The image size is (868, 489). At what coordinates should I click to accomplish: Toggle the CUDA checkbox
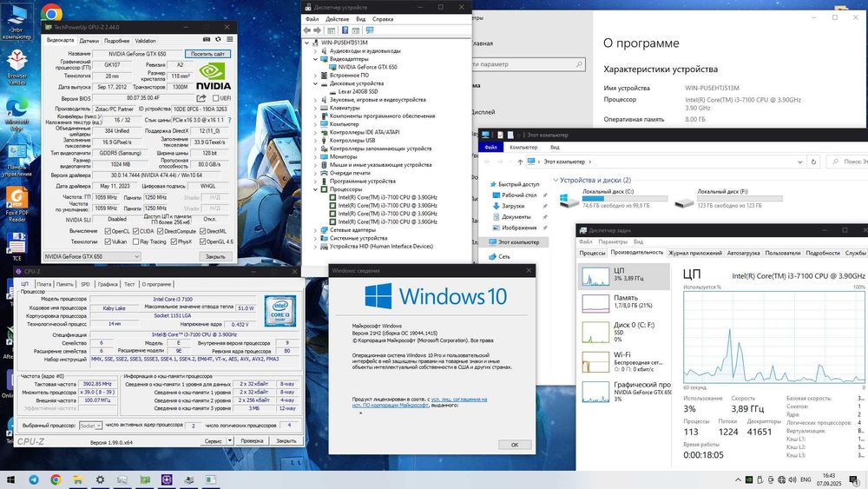click(136, 231)
